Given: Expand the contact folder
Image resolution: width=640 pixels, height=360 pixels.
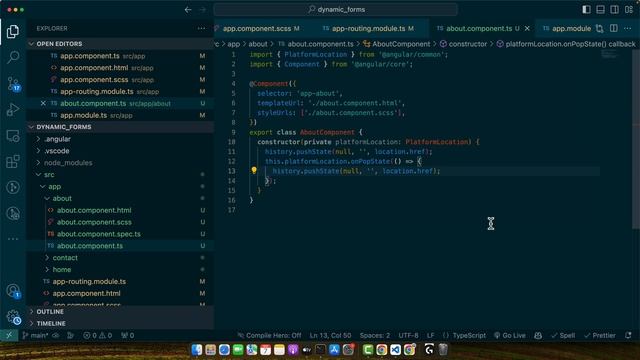Looking at the screenshot, I should (x=120, y=258).
